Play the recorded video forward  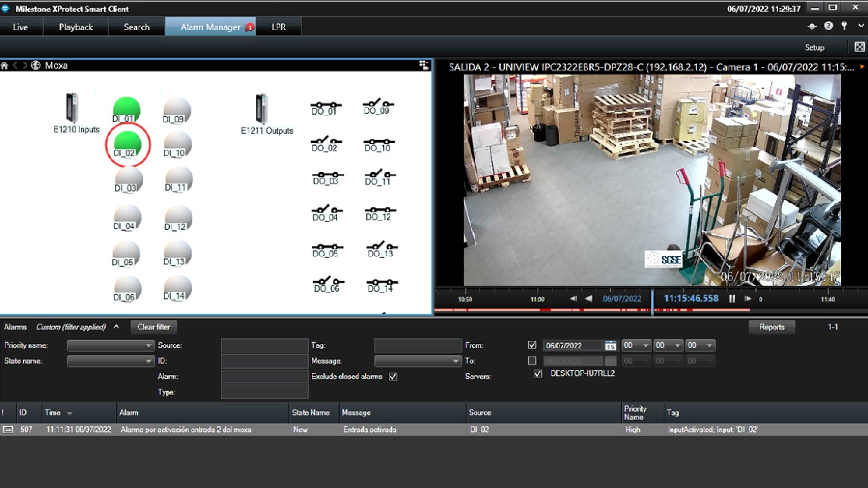click(x=748, y=299)
